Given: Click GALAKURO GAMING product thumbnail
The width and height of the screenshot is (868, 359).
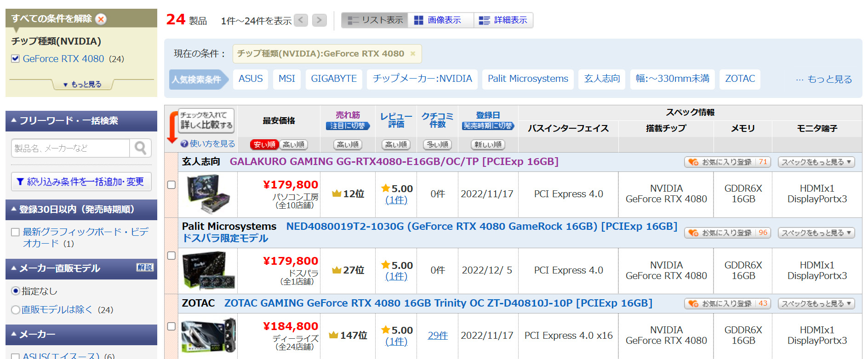Looking at the screenshot, I should pos(208,194).
